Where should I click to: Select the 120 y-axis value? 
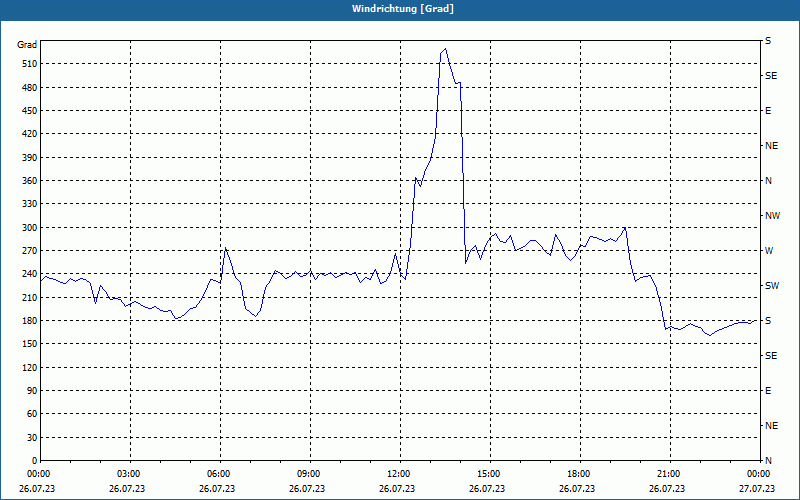point(29,367)
